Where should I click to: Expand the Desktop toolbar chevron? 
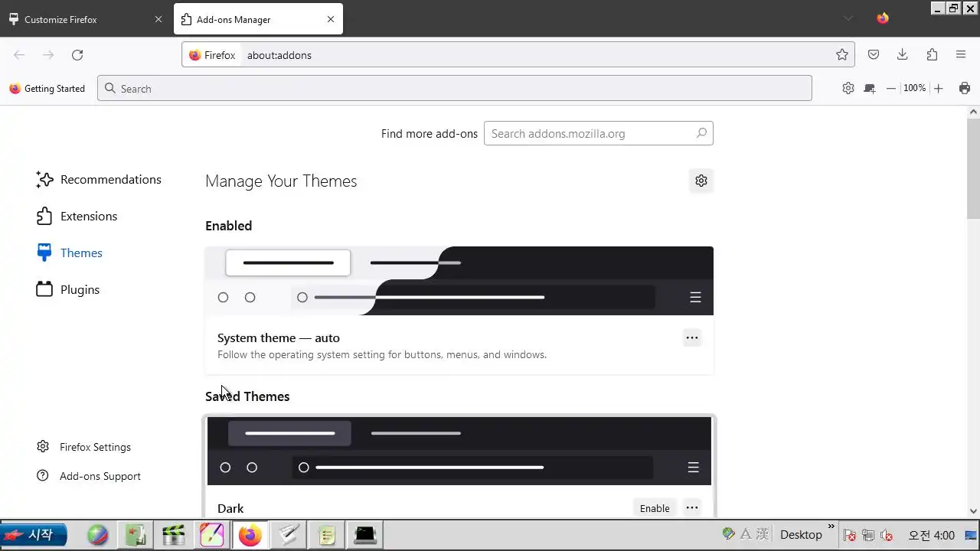(831, 527)
